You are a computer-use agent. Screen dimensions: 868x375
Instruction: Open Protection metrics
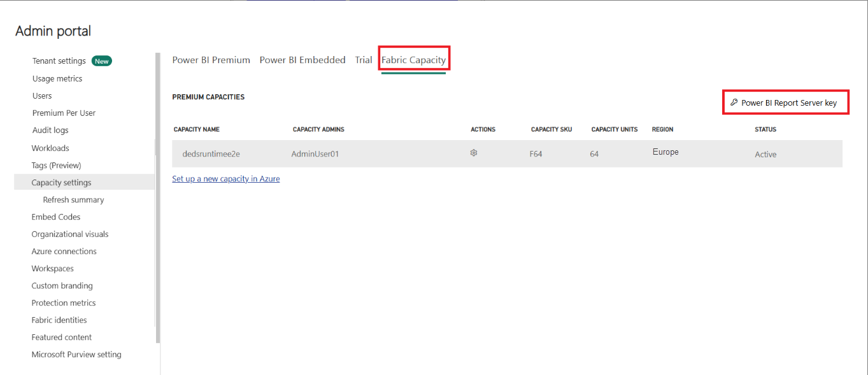click(64, 302)
